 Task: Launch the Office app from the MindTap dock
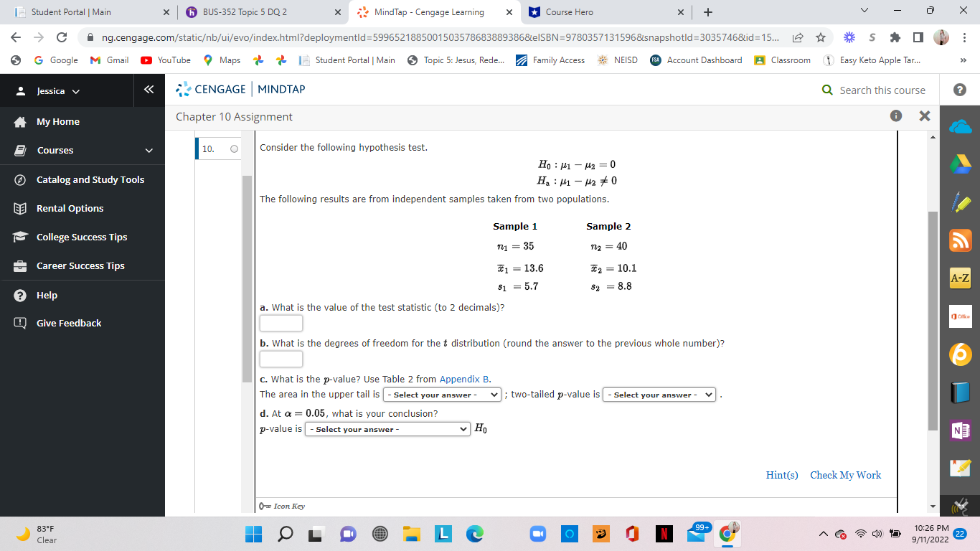pyautogui.click(x=960, y=316)
